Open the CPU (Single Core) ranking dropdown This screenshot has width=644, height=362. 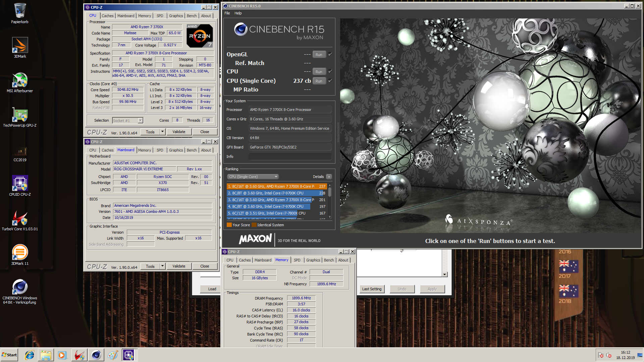253,177
